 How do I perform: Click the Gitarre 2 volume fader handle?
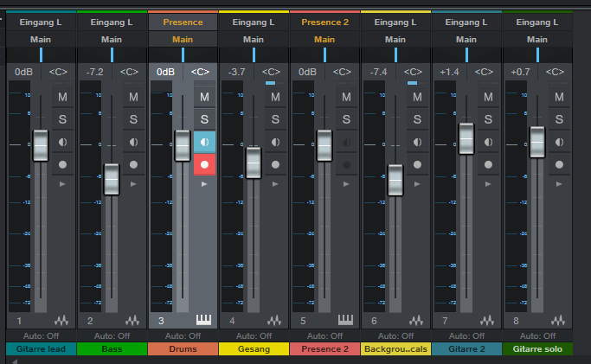[x=466, y=139]
